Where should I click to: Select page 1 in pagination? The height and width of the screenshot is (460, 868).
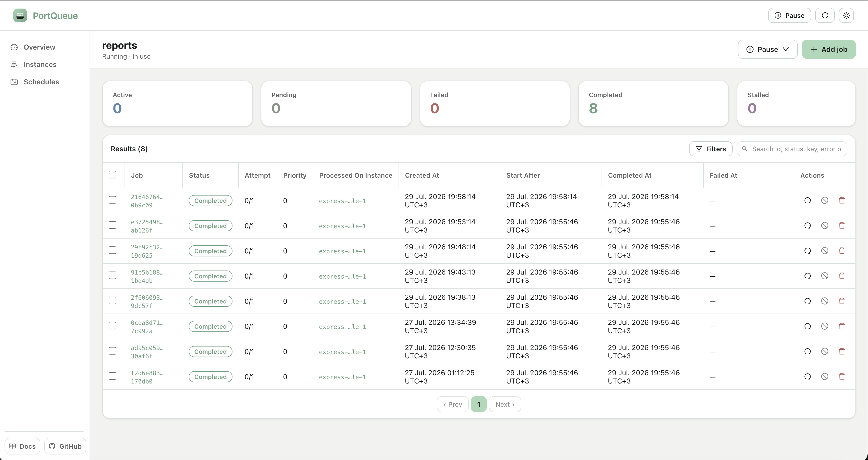tap(479, 404)
